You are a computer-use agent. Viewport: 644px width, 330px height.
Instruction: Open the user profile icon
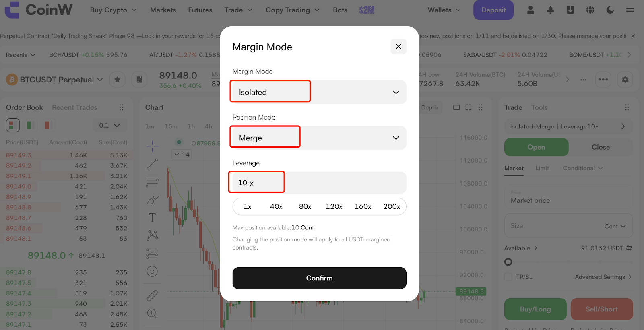click(x=530, y=10)
